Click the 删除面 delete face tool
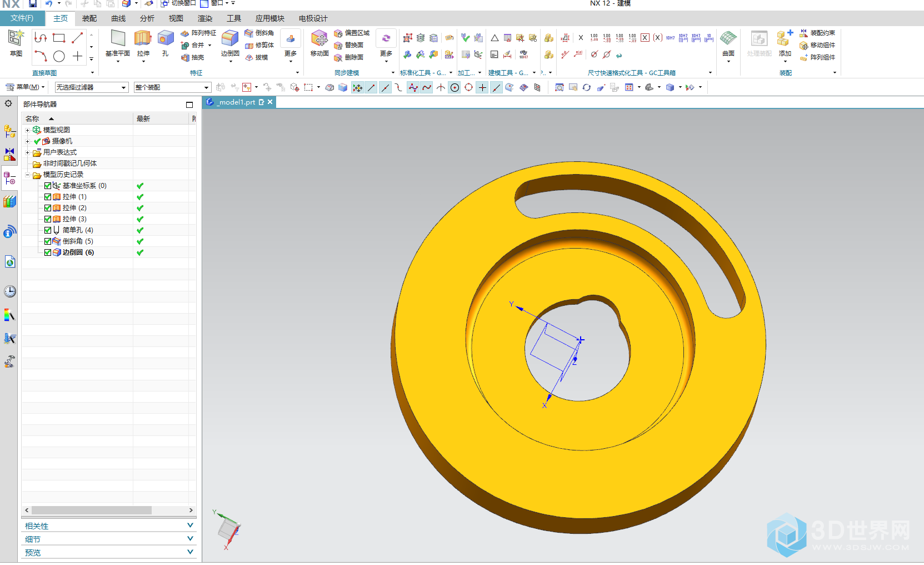The image size is (924, 565). [x=349, y=57]
